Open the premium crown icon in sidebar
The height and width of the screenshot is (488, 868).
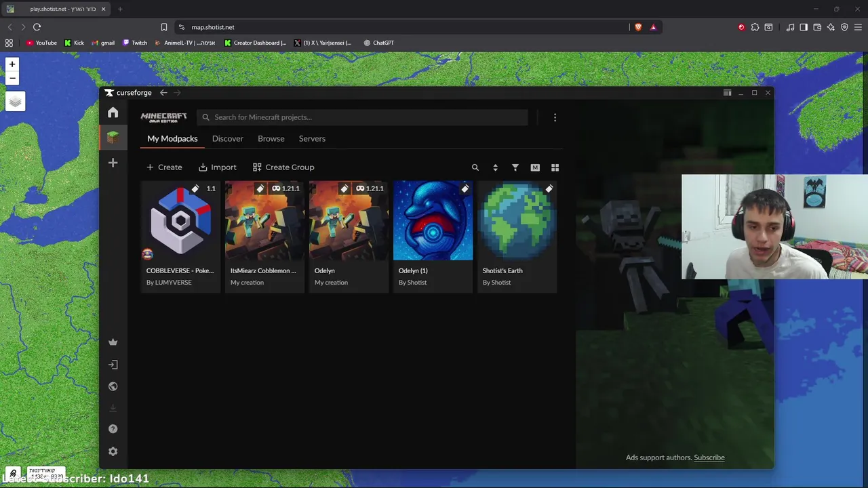click(x=113, y=342)
